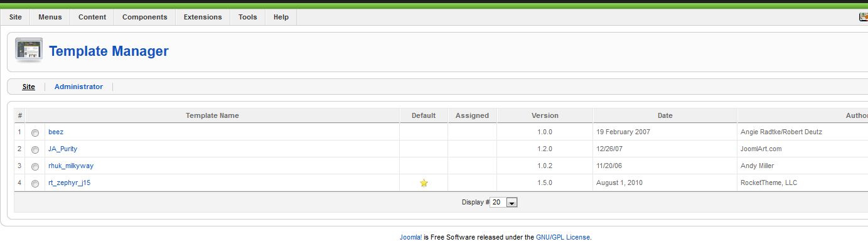The image size is (868, 249).
Task: Click the yellow default star for rt_zephyr_j15
Action: 424,183
